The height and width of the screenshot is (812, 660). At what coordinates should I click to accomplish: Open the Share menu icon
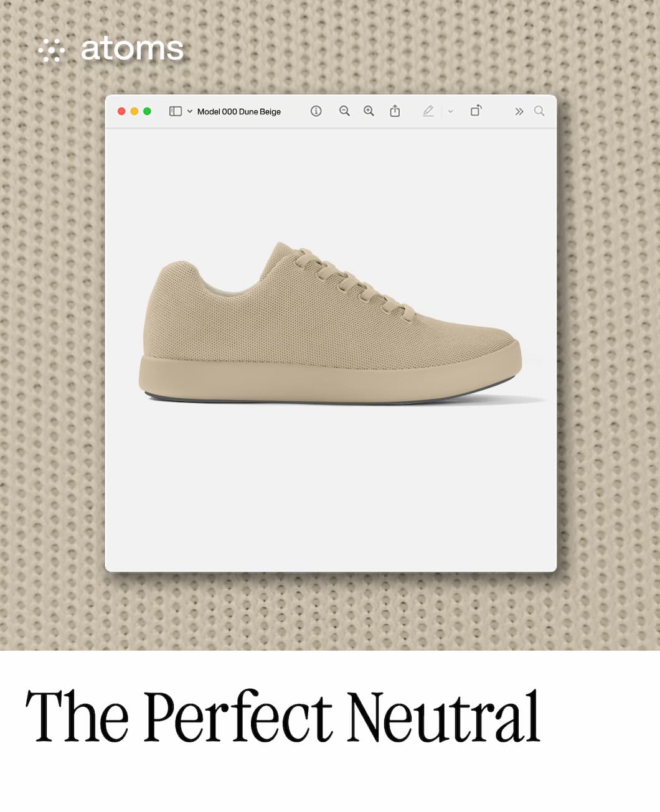(x=395, y=111)
